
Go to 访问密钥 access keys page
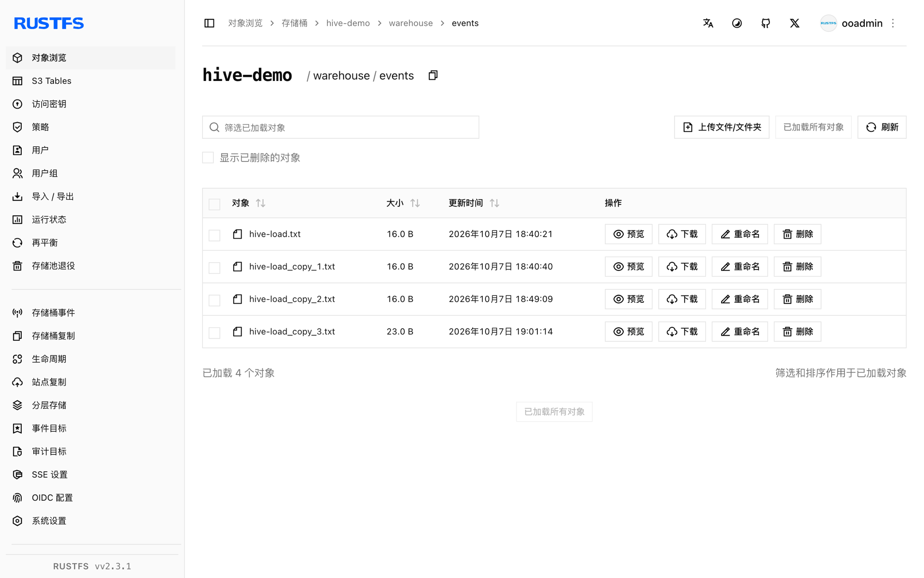pos(91,104)
